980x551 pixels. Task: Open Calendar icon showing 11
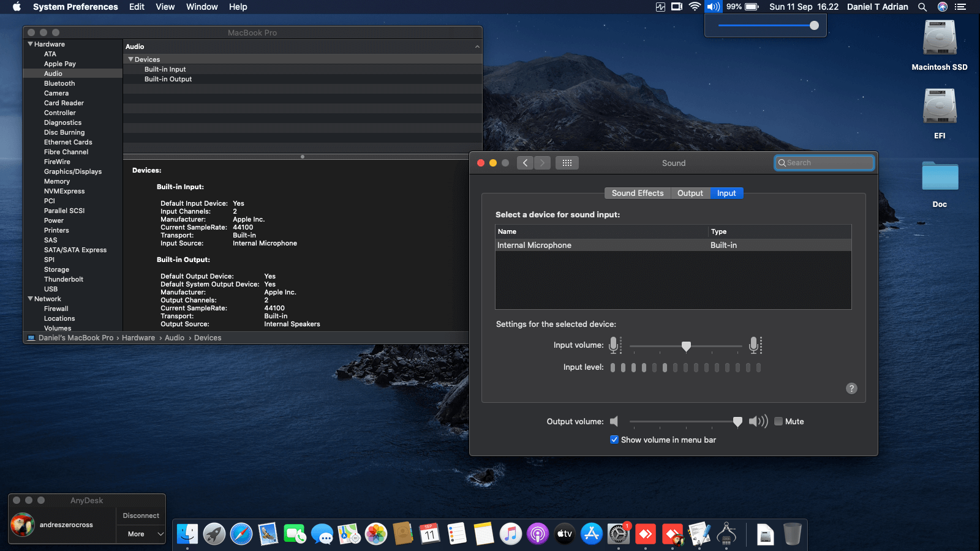tap(430, 534)
